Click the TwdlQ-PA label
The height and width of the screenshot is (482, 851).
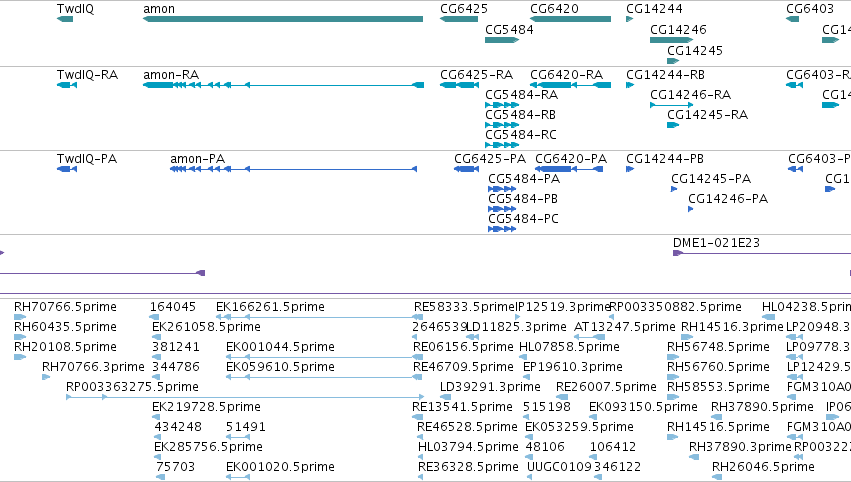(x=87, y=159)
